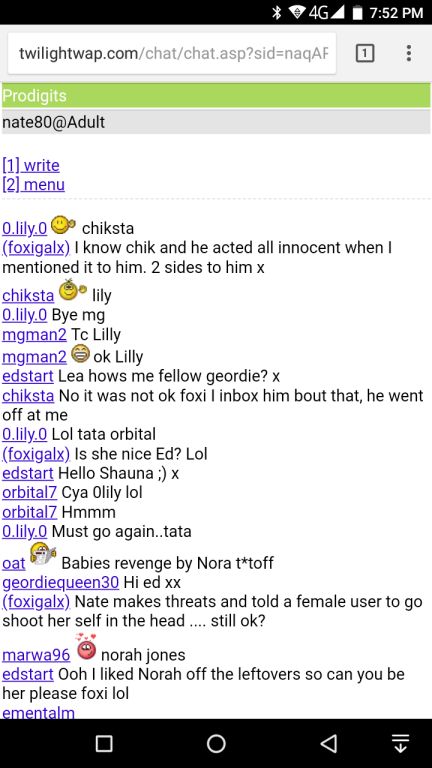The height and width of the screenshot is (768, 432).
Task: Open edstart username link near Lea message
Action: pyautogui.click(x=28, y=376)
